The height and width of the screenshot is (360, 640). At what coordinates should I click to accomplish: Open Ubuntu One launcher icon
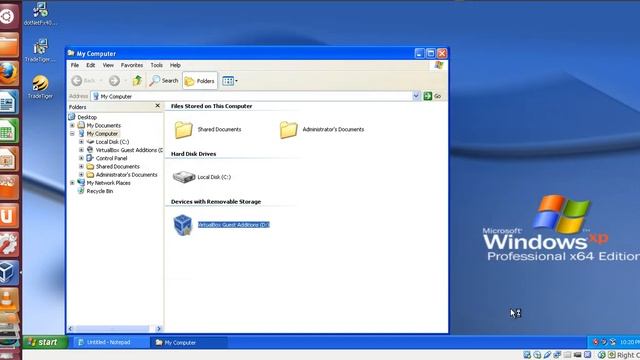coord(9,216)
